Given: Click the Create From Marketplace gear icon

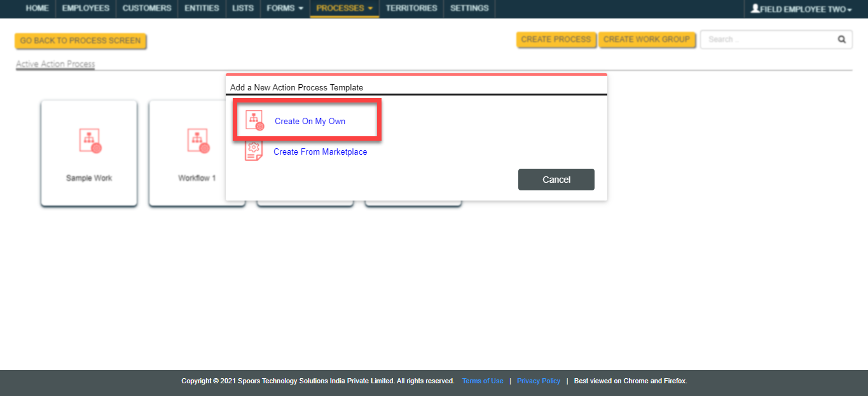Looking at the screenshot, I should point(254,151).
